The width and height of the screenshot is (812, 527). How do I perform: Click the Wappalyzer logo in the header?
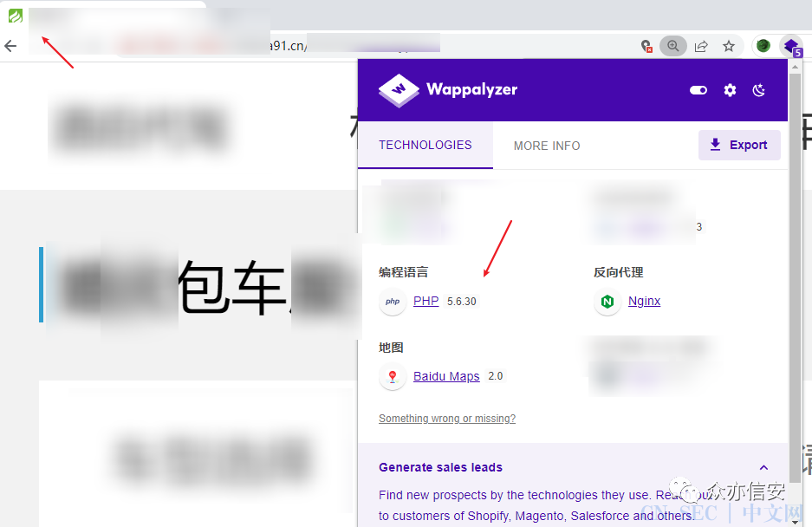tap(448, 89)
